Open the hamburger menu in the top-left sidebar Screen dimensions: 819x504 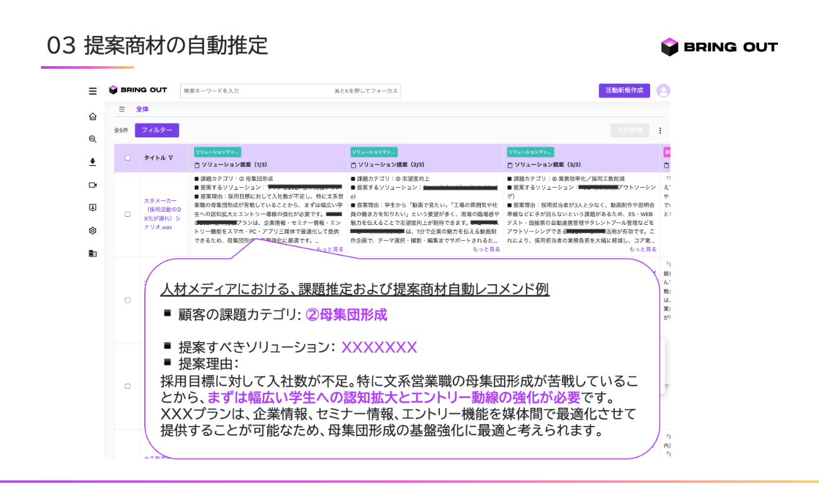click(x=93, y=91)
